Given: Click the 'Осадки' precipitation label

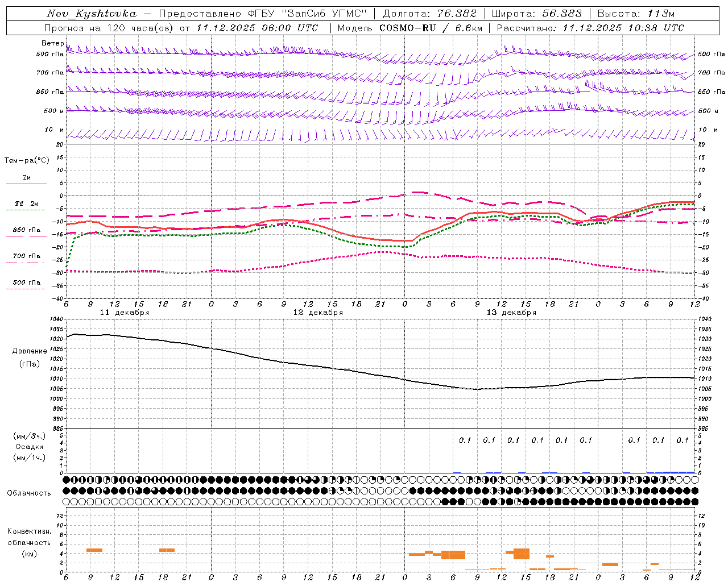Looking at the screenshot, I should click(30, 447).
